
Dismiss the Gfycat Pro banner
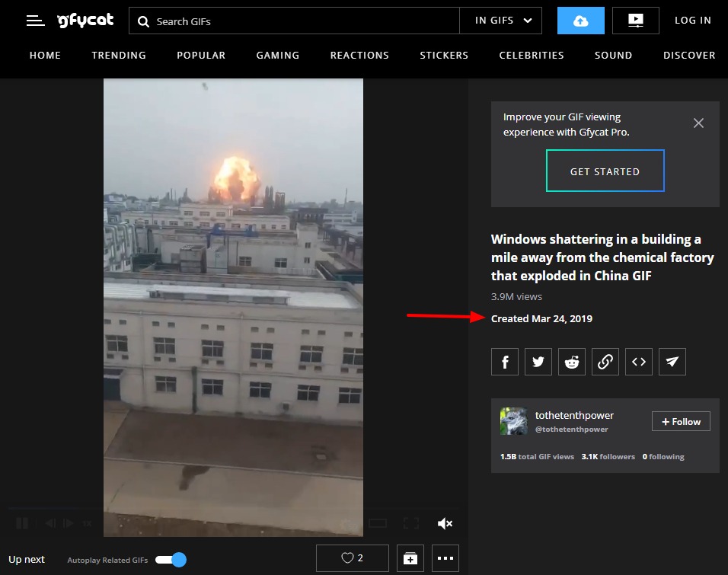pos(698,123)
